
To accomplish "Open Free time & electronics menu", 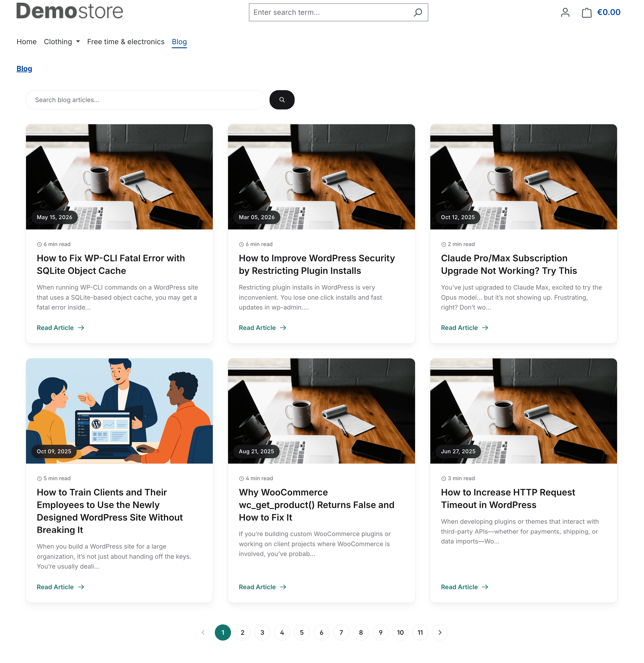I will click(x=126, y=42).
